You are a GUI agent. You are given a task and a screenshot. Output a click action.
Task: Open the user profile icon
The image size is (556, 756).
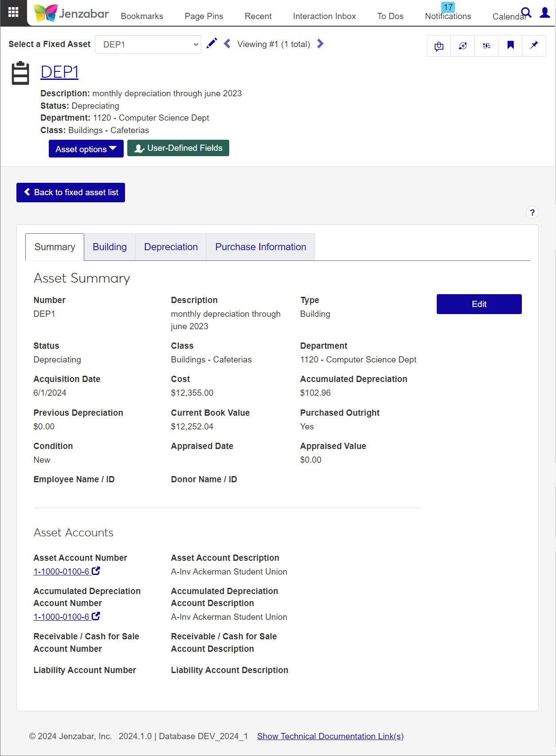pyautogui.click(x=544, y=12)
